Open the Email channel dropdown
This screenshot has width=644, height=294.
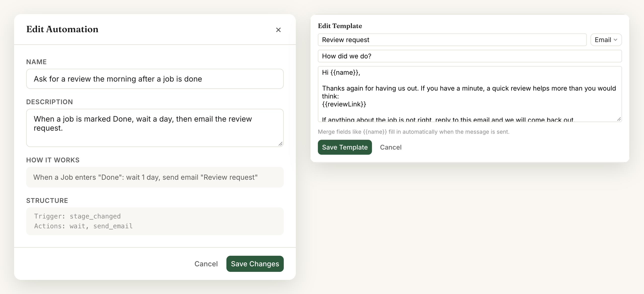(x=606, y=40)
